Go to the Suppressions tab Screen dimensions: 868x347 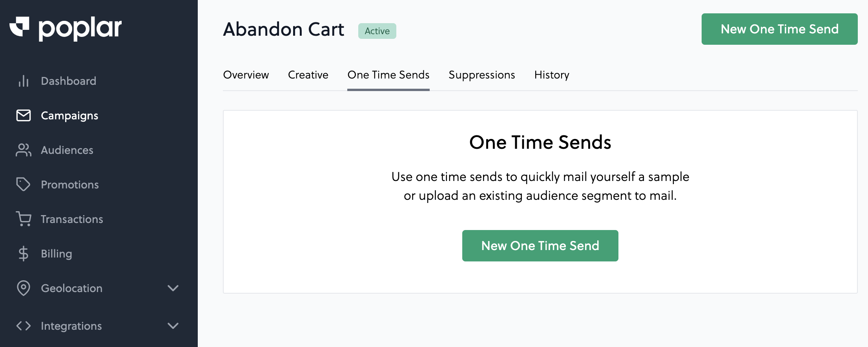[482, 75]
